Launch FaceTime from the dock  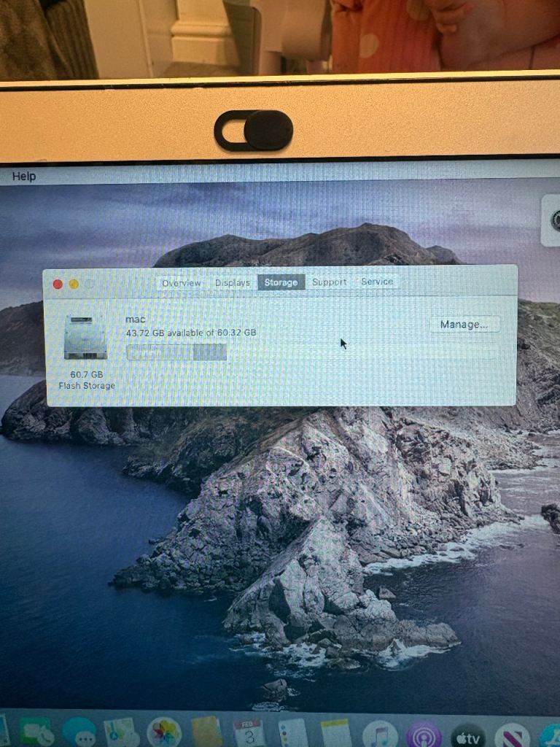(36, 732)
